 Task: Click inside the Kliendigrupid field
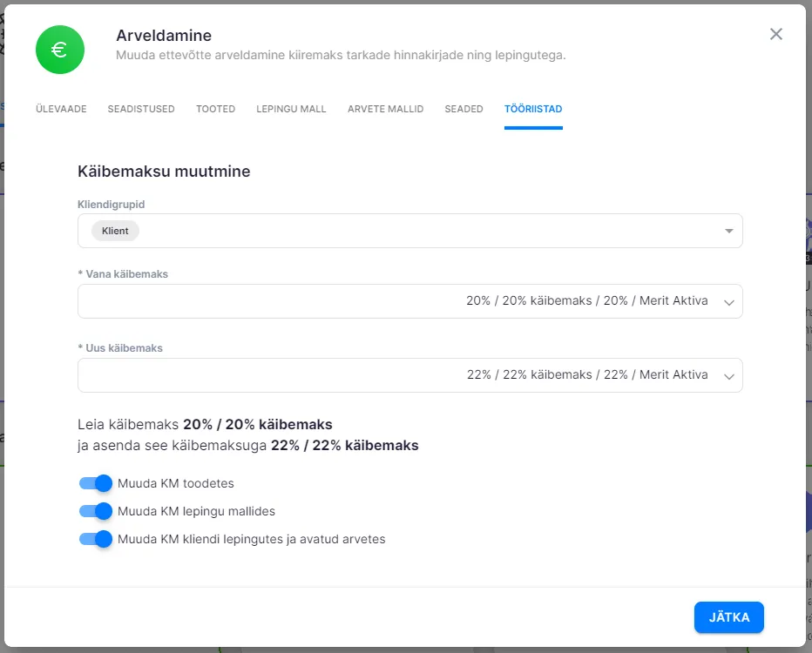pyautogui.click(x=418, y=232)
